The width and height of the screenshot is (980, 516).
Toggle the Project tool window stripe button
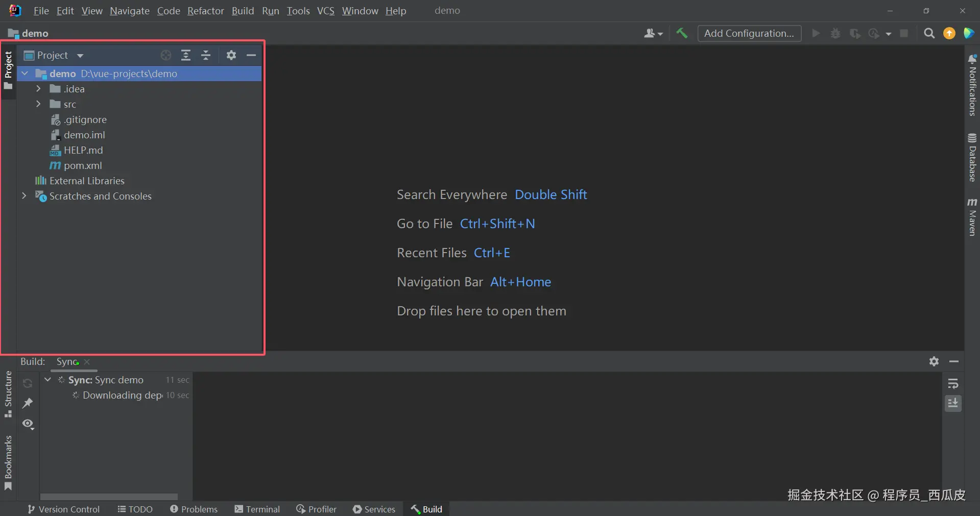(x=8, y=70)
